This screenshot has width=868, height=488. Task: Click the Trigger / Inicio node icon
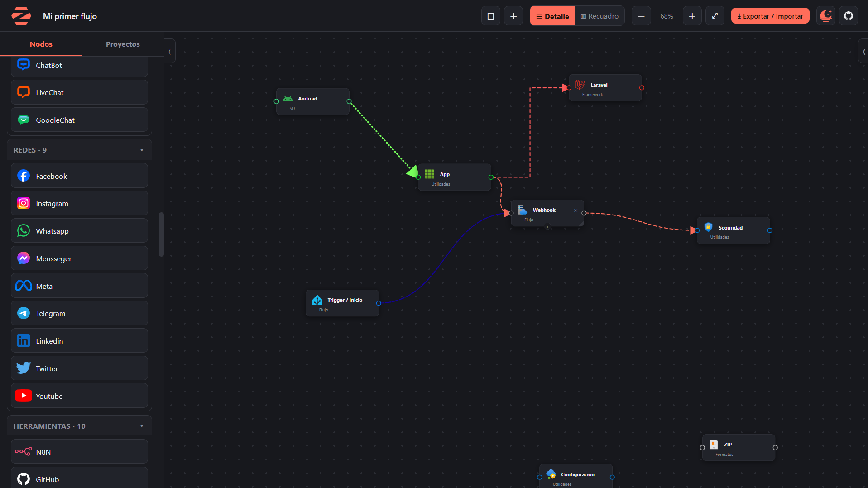click(317, 300)
